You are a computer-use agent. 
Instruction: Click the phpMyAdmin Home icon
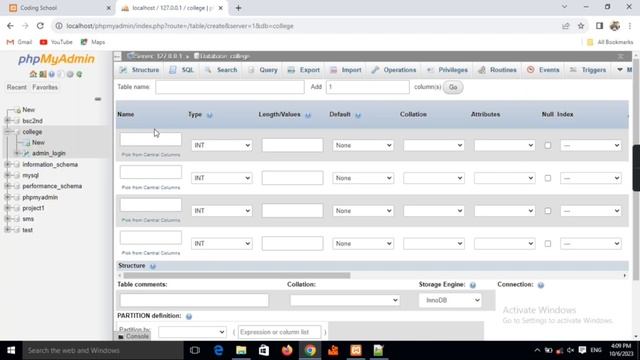tap(33, 74)
